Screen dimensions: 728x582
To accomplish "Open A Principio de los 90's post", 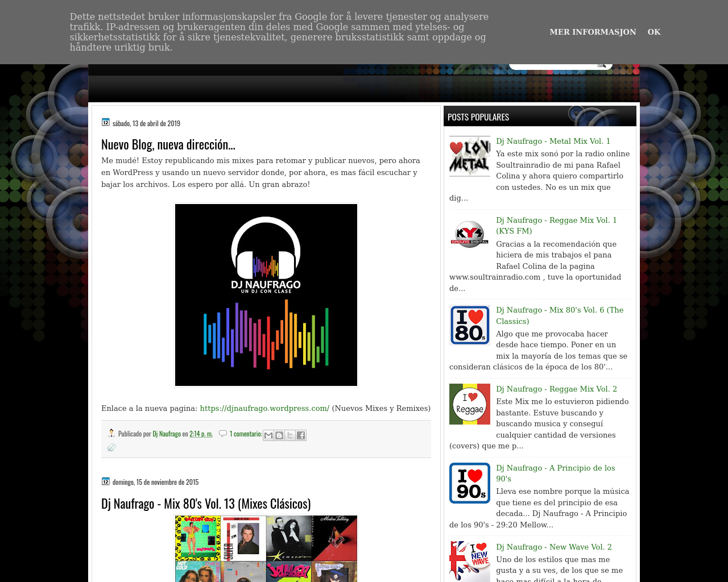I will (556, 473).
